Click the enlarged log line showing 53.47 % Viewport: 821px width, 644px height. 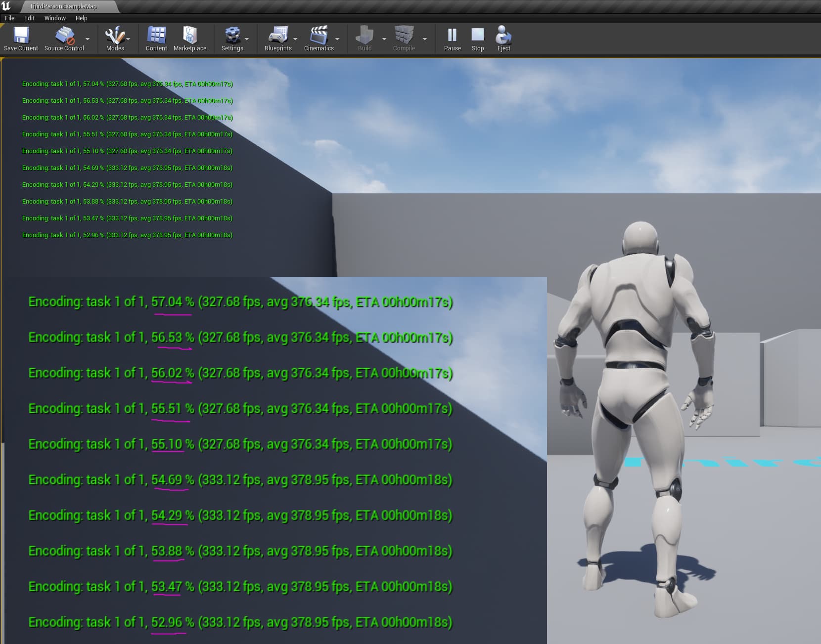click(x=240, y=587)
